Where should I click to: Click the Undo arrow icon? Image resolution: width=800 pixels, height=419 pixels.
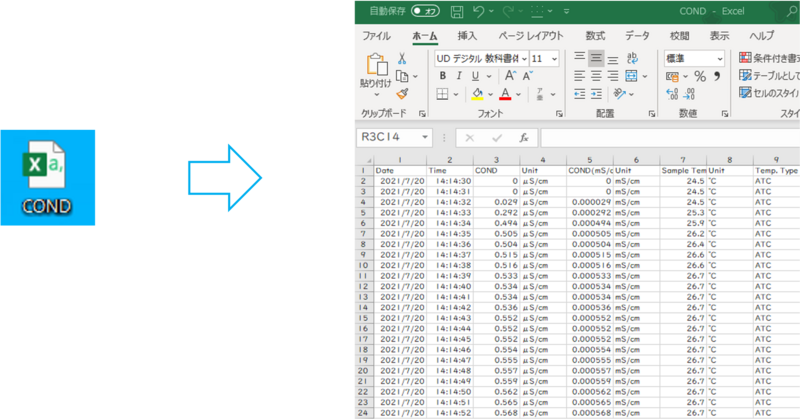pos(480,12)
